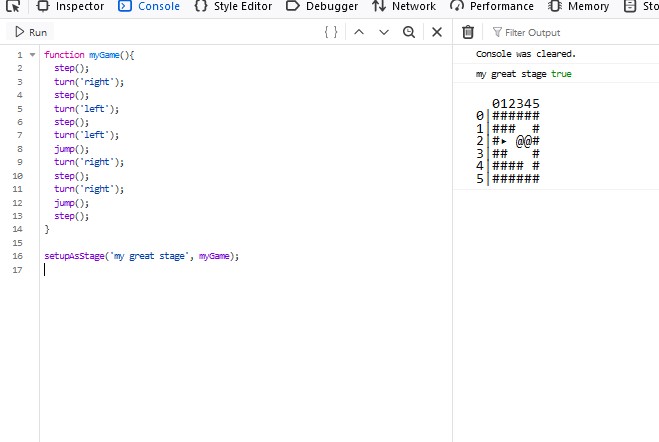Go to next expression in history

(x=384, y=32)
